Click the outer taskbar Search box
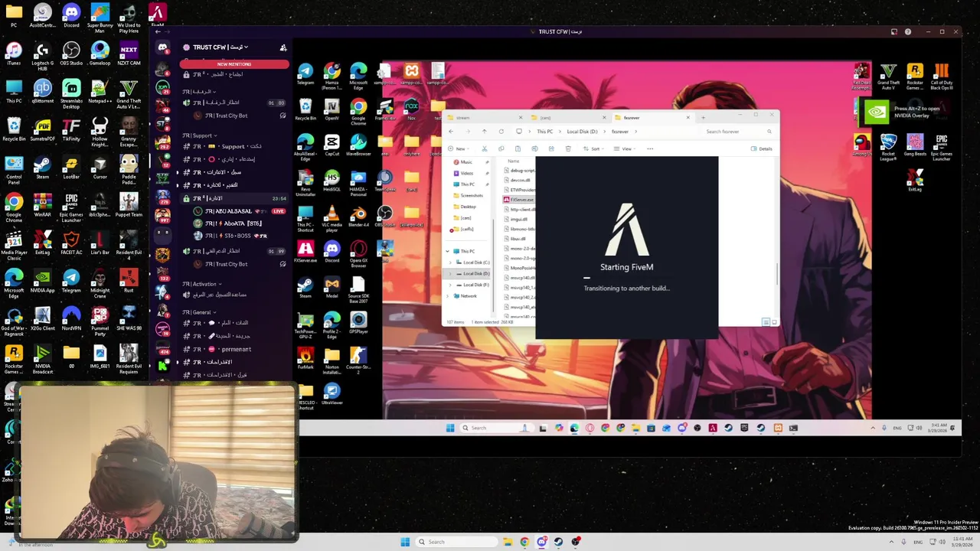Viewport: 980px width, 551px height. (456, 542)
